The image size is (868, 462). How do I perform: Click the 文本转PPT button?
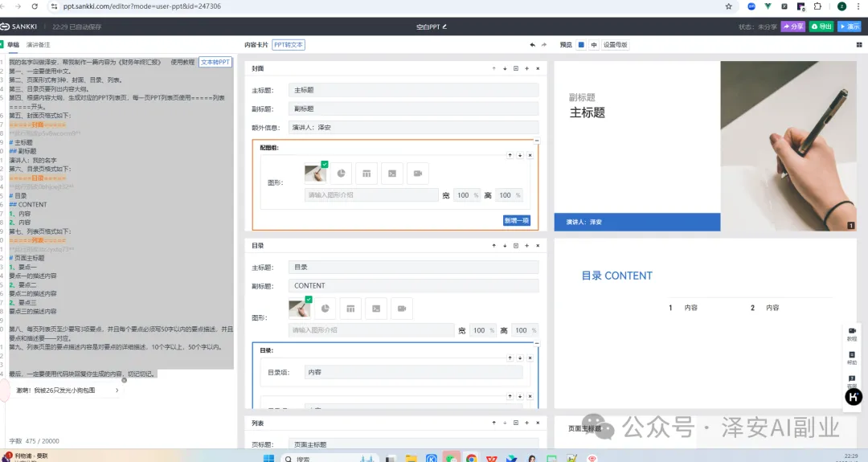coord(215,63)
